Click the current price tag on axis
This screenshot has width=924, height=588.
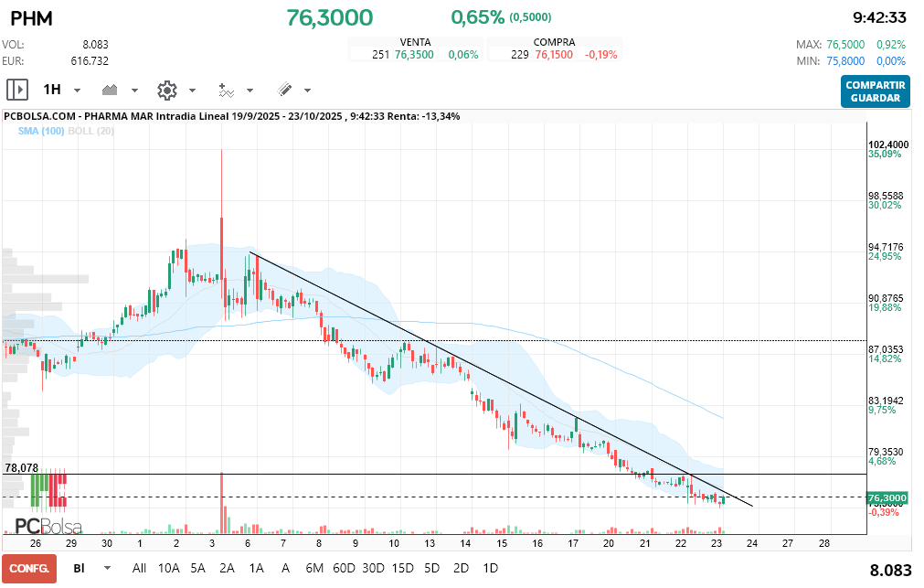(887, 498)
